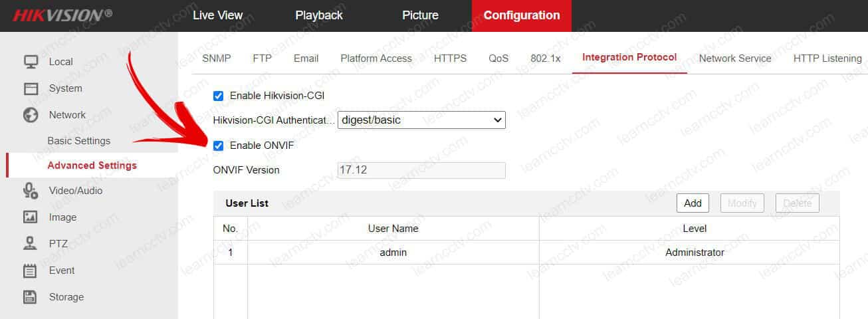Open the Hikvision-CGI Authentication dropdown

tap(421, 120)
